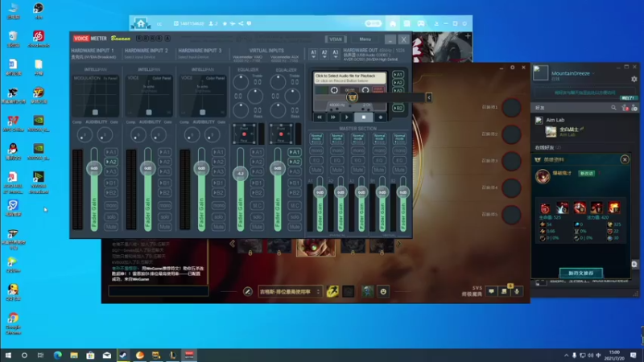
Task: Click Hardware Input 1 Comp knob
Action: (x=85, y=134)
